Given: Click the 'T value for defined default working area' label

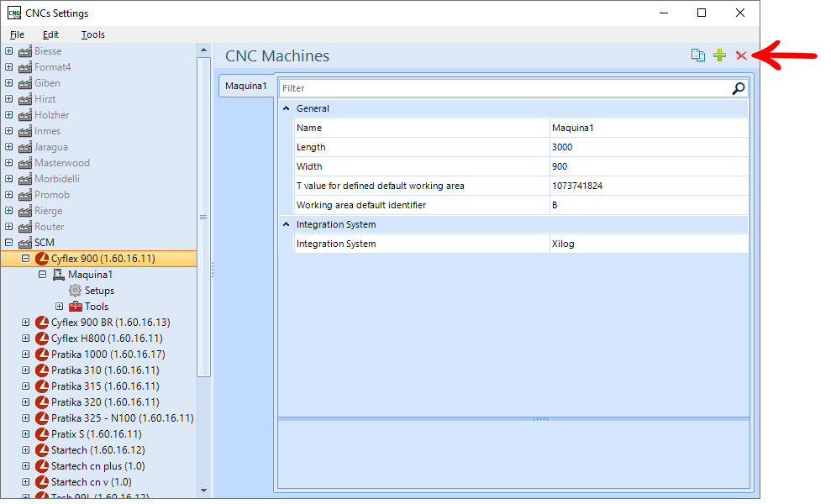Looking at the screenshot, I should (x=380, y=186).
